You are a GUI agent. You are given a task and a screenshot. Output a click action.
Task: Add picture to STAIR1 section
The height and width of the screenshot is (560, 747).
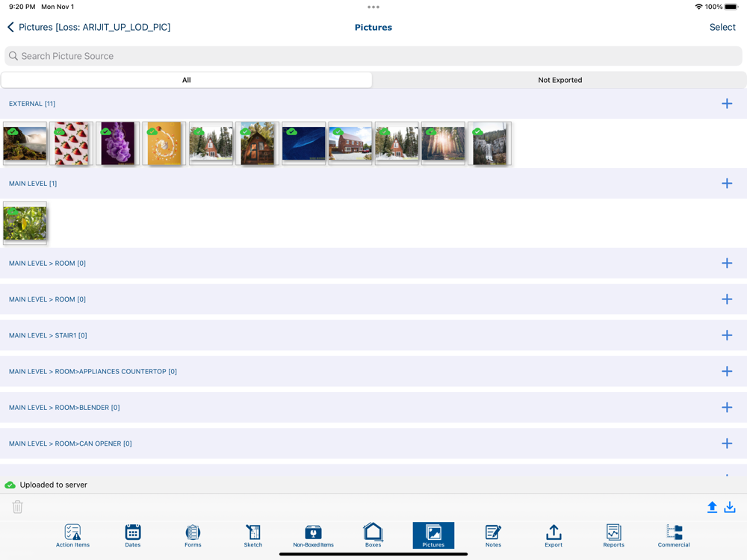(727, 335)
